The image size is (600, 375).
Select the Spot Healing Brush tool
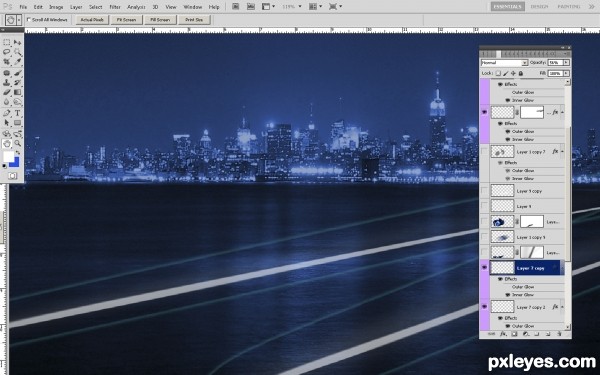tap(7, 73)
